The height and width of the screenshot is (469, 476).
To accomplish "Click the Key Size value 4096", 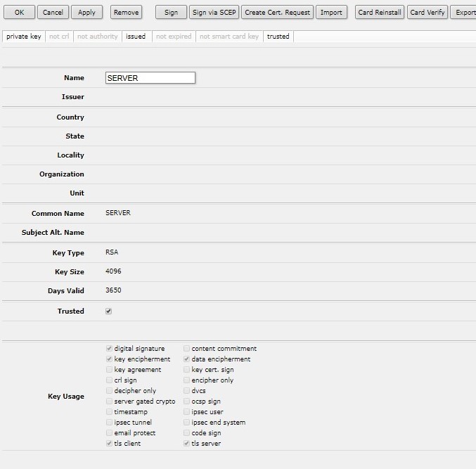I will point(113,271).
